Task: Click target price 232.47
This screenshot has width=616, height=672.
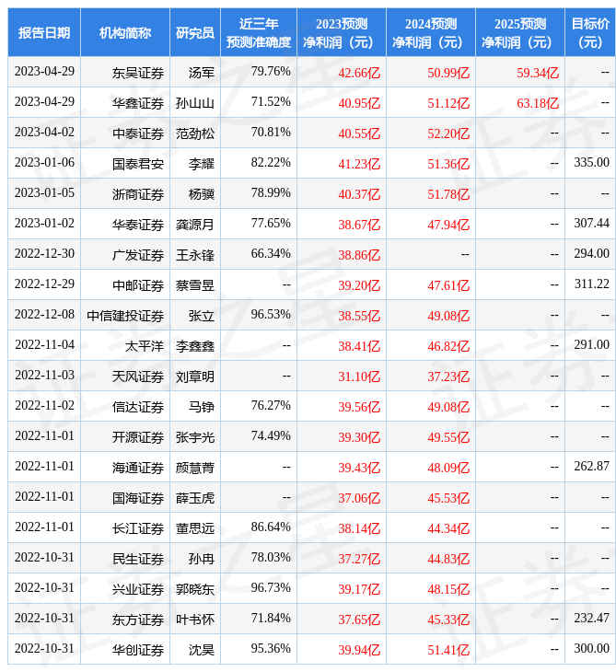Action: click(591, 619)
